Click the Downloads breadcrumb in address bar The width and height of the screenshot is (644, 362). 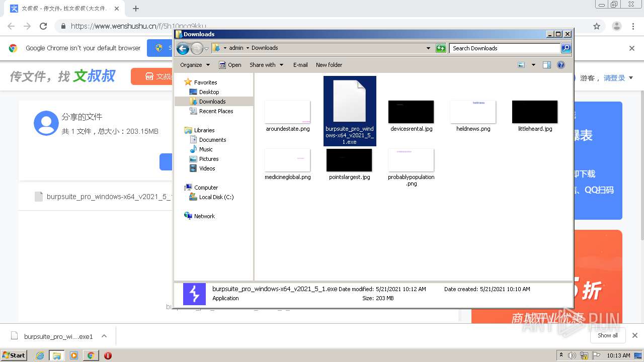(x=265, y=48)
